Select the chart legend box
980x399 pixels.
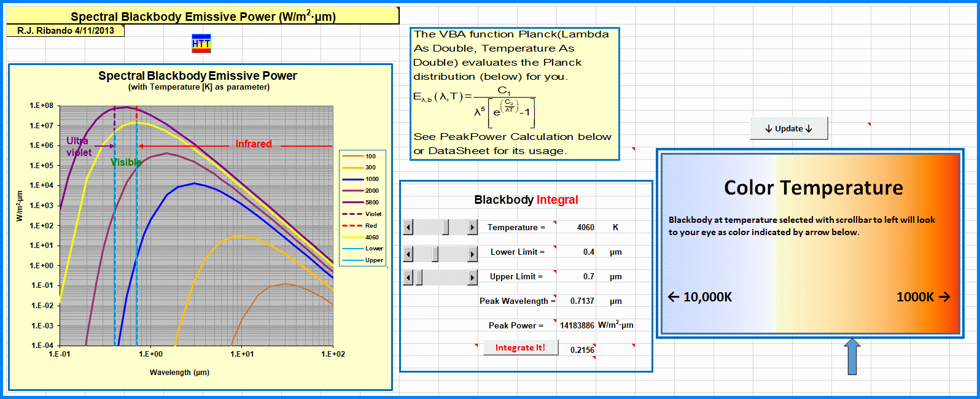pos(362,207)
